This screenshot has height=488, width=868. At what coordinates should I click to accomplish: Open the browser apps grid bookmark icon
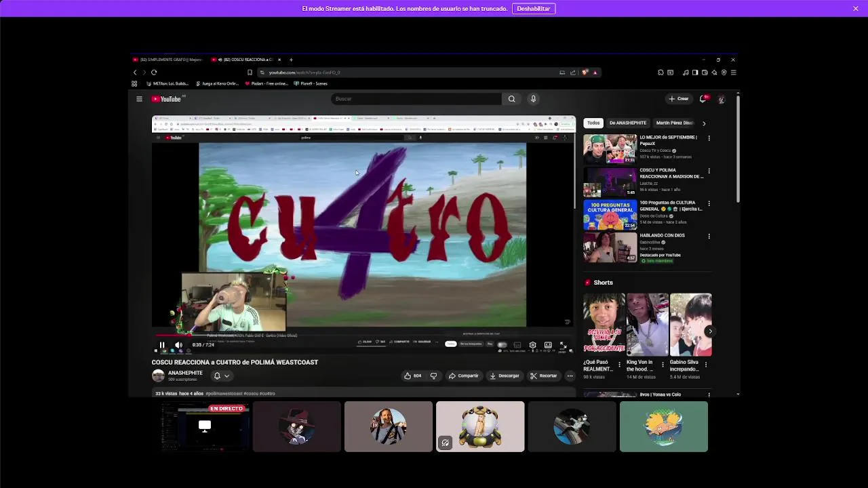(134, 83)
